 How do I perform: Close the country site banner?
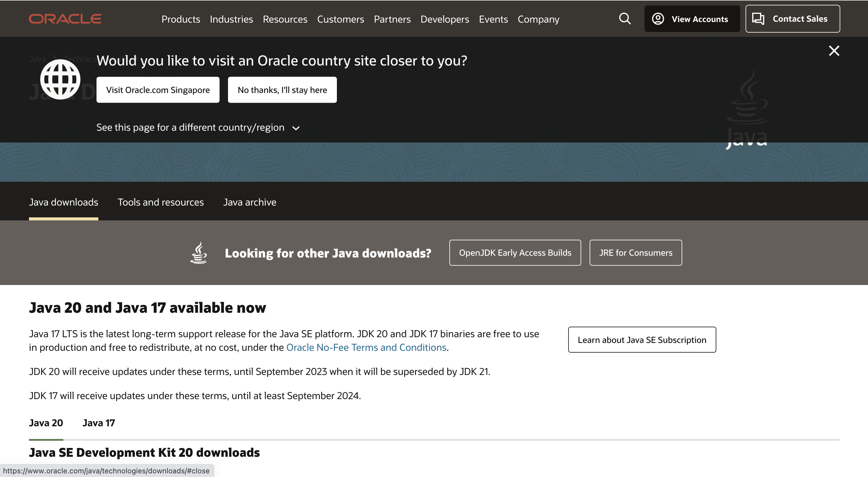(x=834, y=51)
